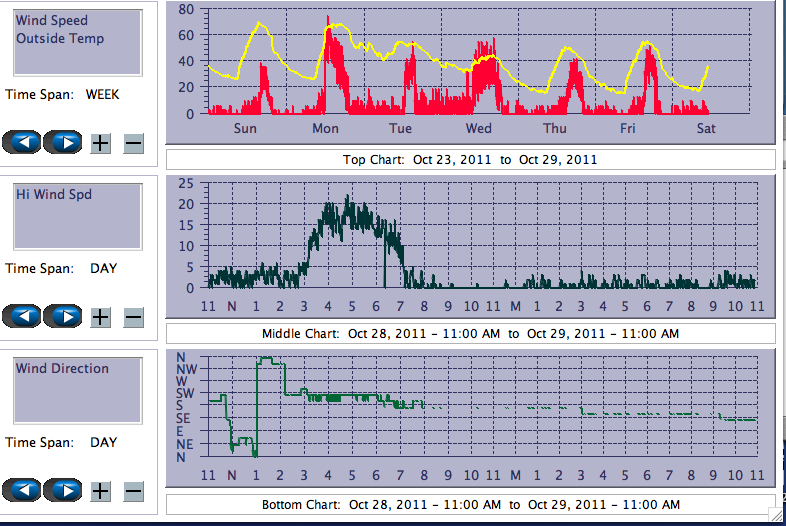The width and height of the screenshot is (786, 526).
Task: Click plus button under Wind Direction
Action: coord(101,490)
